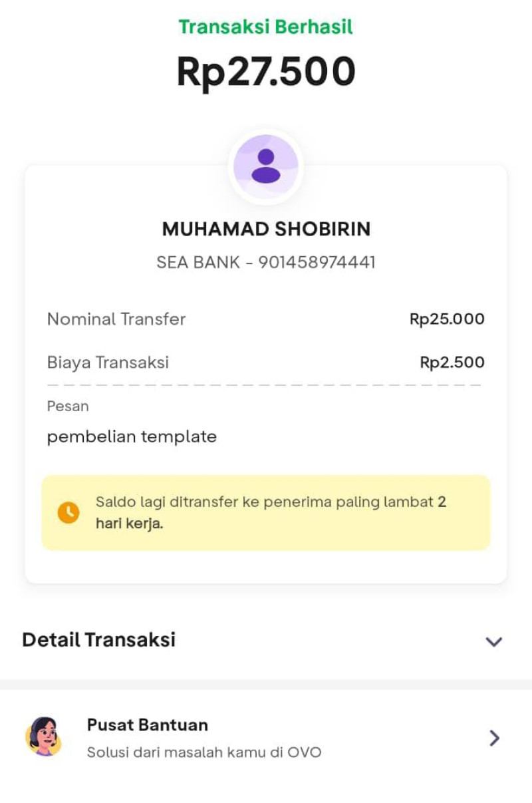The image size is (532, 803).
Task: Tap the yellow transfer notice banner
Action: tap(266, 512)
